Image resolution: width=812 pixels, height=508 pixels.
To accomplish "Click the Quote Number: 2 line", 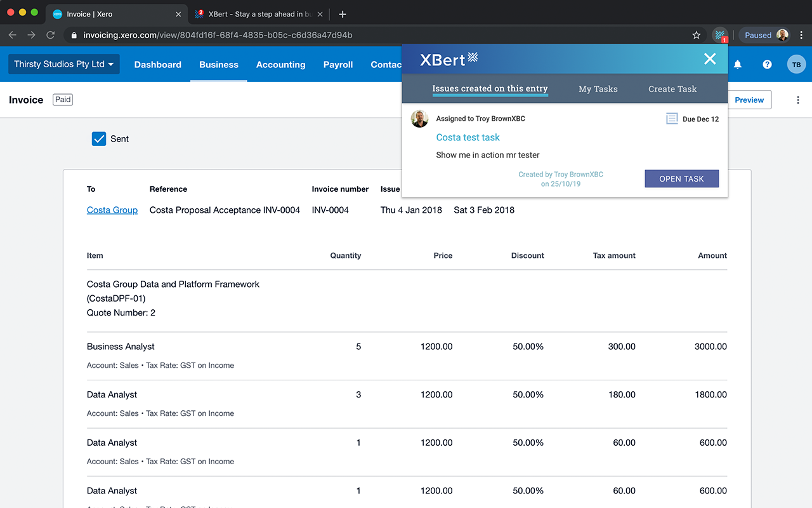I will (121, 313).
